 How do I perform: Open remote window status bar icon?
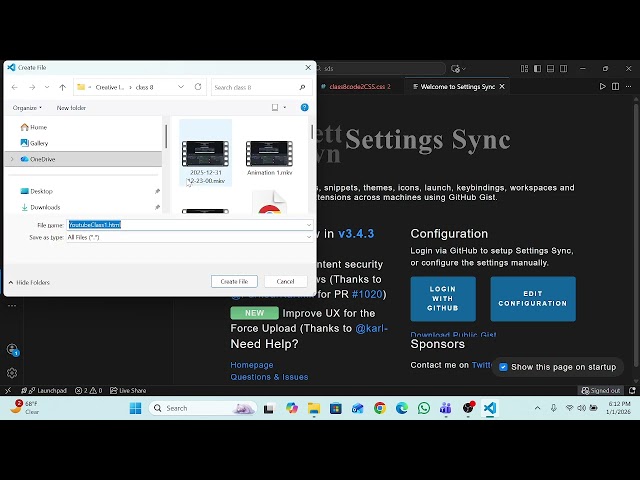click(x=8, y=391)
